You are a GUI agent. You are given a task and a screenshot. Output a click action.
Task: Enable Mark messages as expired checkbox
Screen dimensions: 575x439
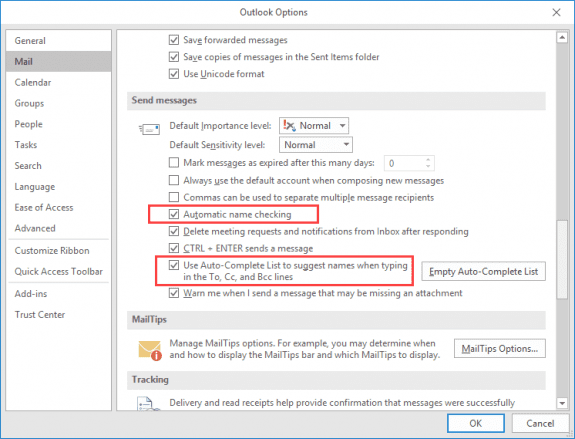pos(174,162)
